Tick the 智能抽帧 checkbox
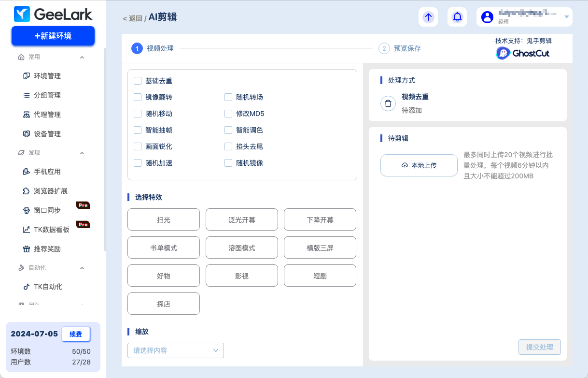Viewport: 588px width, 378px height. tap(138, 130)
